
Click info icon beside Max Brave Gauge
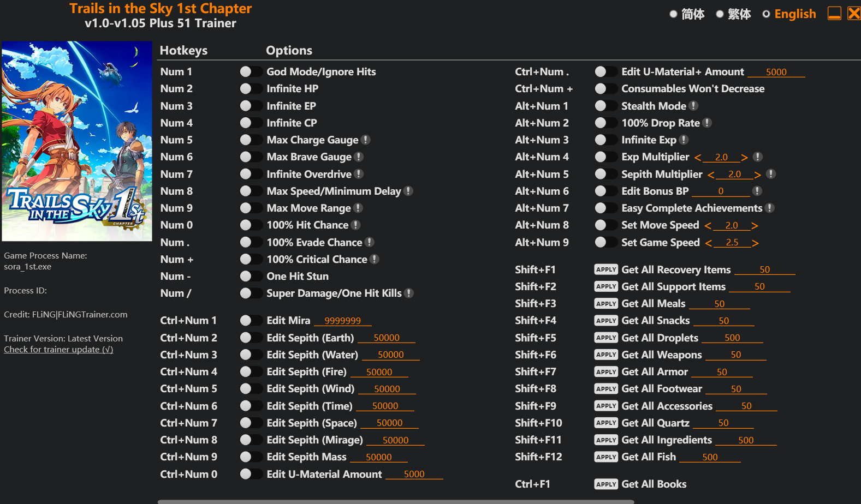pos(359,157)
